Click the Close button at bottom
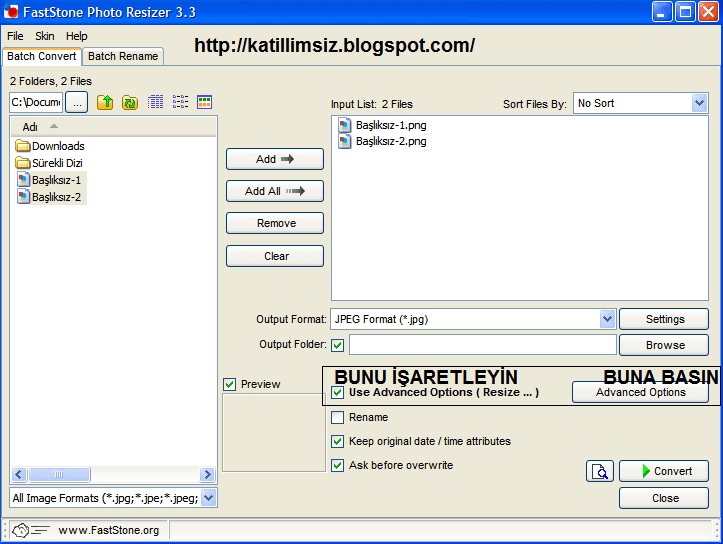The height and width of the screenshot is (544, 723). point(664,498)
